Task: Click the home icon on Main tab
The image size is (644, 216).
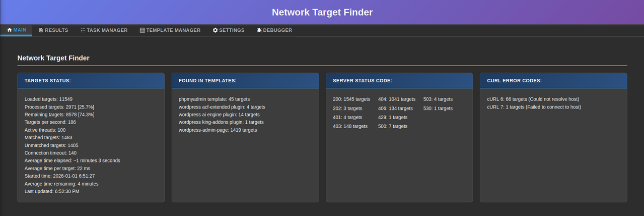Action: tap(10, 30)
